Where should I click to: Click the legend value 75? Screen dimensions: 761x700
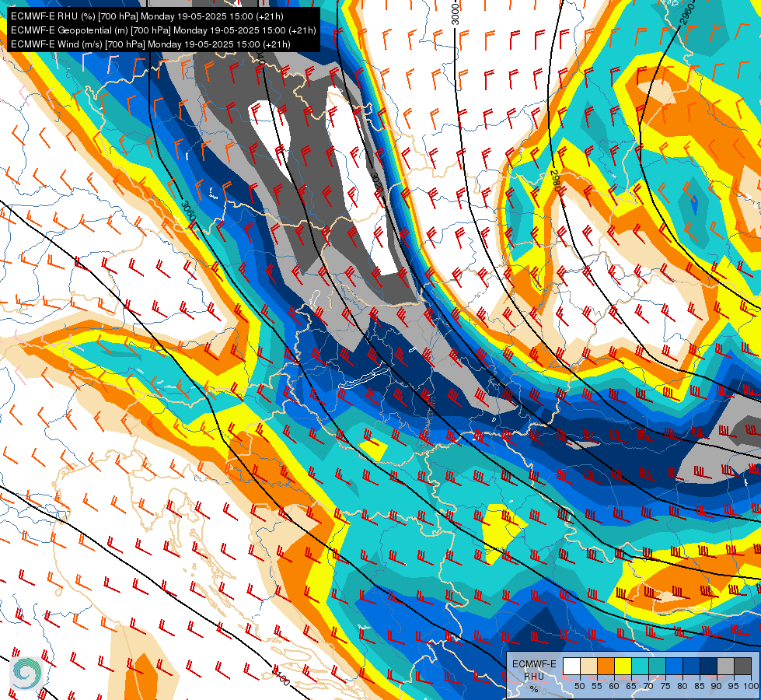(x=665, y=686)
